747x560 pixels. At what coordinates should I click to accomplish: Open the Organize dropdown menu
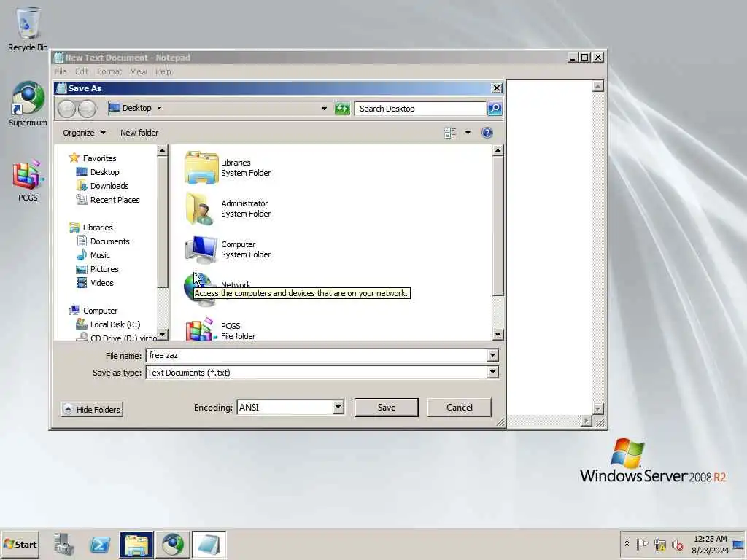pos(84,133)
